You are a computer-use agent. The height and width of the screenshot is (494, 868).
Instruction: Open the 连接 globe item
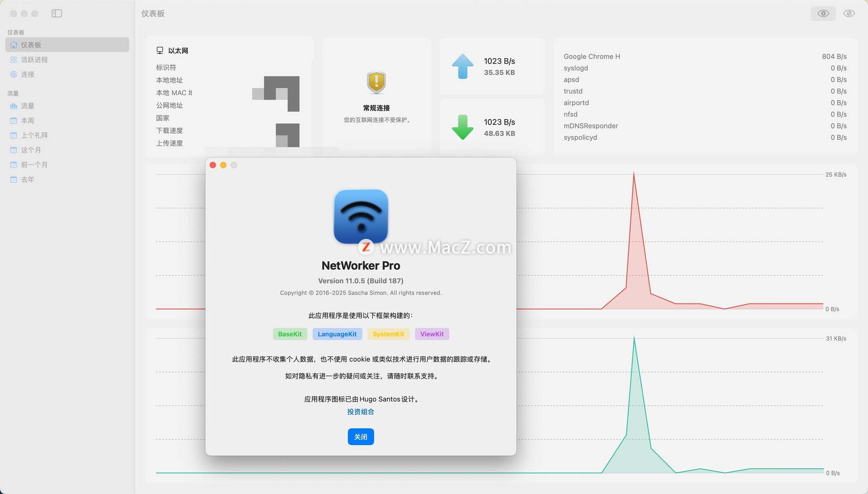(x=27, y=74)
